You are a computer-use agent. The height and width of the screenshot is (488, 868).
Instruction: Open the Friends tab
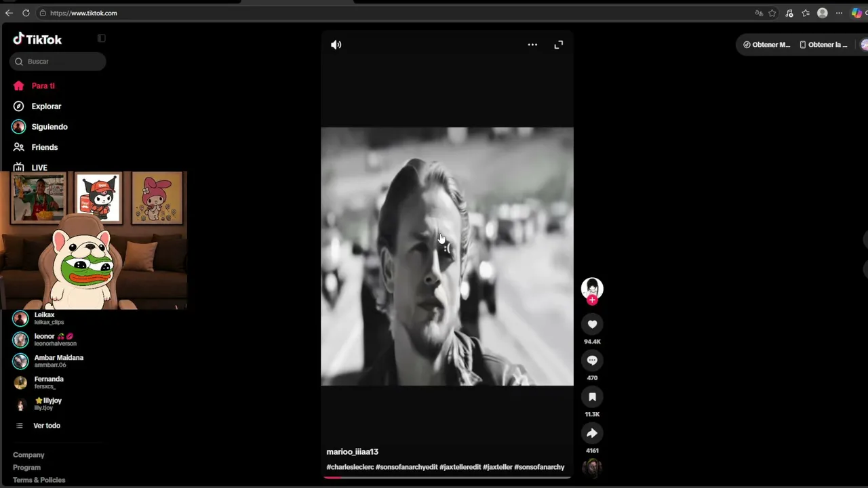pos(35,147)
